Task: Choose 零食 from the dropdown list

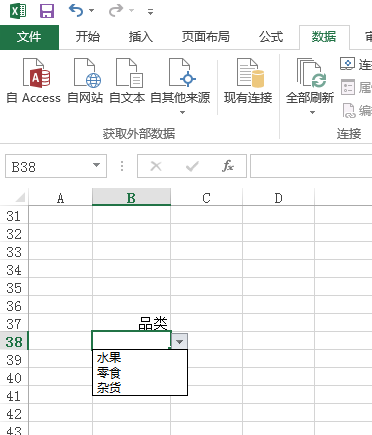Action: pos(140,373)
